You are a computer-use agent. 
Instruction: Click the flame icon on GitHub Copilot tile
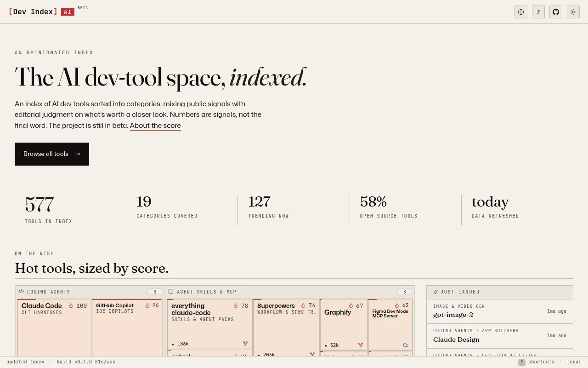(147, 305)
